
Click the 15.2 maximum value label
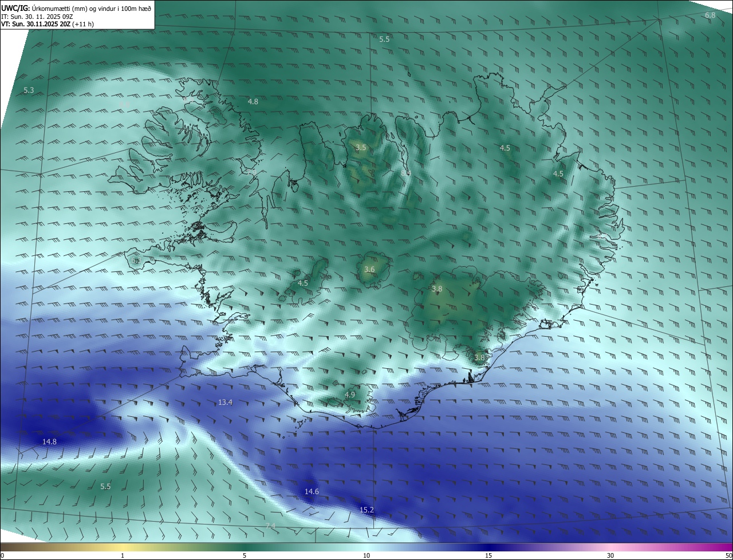(x=366, y=510)
